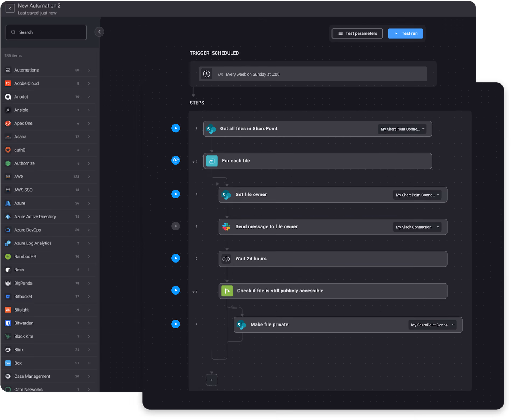
Task: Open Test parameters
Action: click(357, 33)
